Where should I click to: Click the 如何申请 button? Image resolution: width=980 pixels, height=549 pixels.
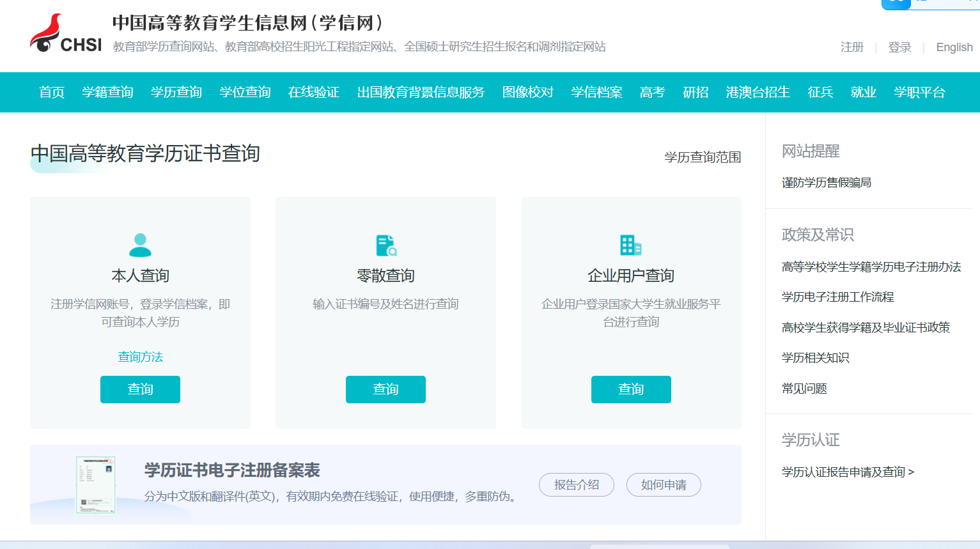point(664,485)
